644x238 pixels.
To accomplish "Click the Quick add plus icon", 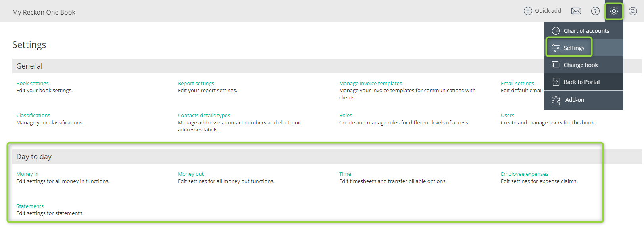I will (x=528, y=11).
